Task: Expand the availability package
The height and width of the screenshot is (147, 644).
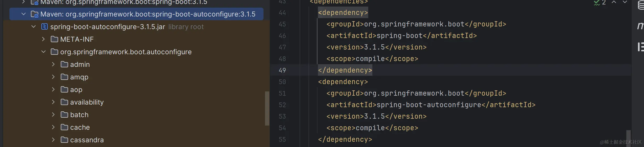Action: pyautogui.click(x=53, y=102)
